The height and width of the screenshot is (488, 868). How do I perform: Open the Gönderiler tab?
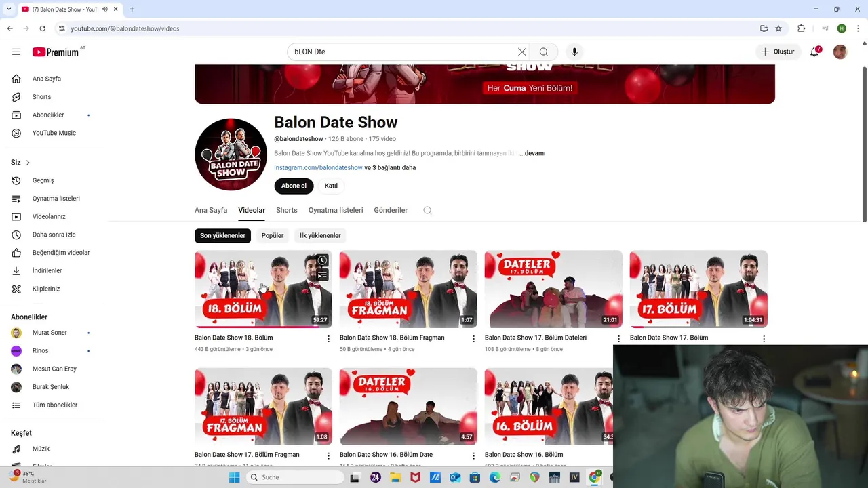pos(391,210)
